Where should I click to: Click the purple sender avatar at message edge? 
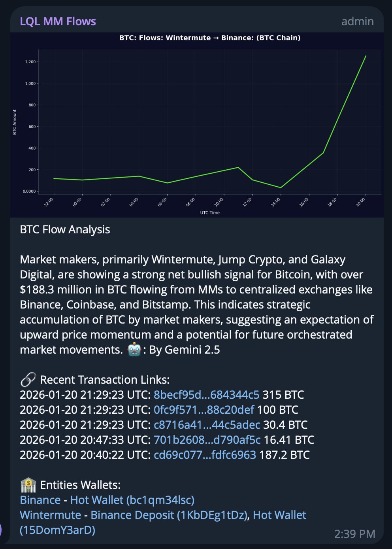point(1,529)
